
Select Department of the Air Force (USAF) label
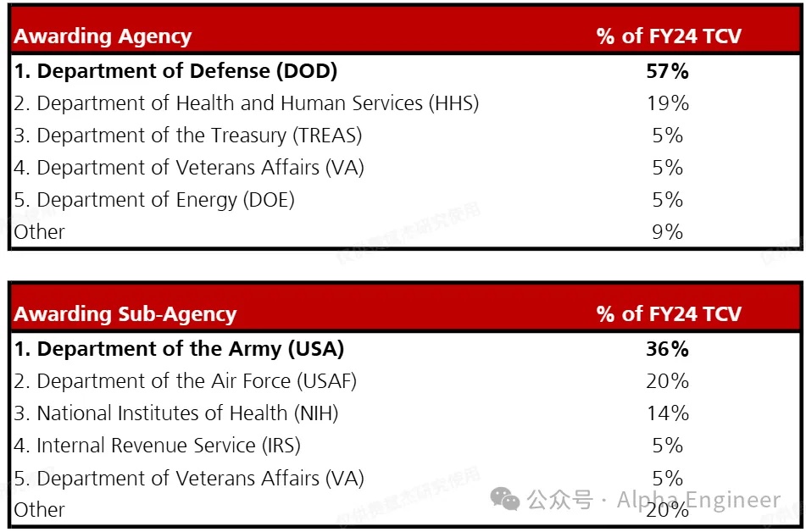(x=185, y=381)
